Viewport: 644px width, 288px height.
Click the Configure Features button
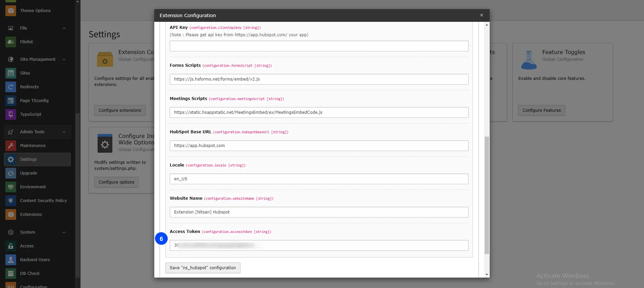click(x=541, y=110)
